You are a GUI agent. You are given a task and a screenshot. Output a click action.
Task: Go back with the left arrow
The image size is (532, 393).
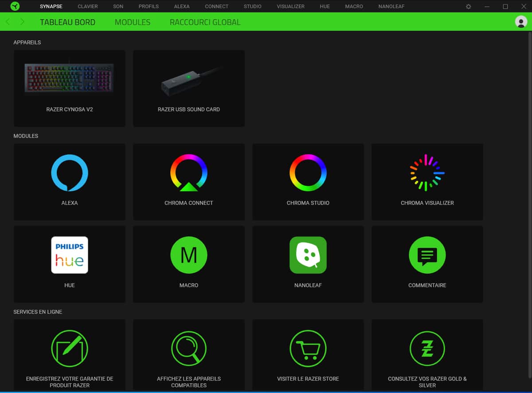pos(8,22)
